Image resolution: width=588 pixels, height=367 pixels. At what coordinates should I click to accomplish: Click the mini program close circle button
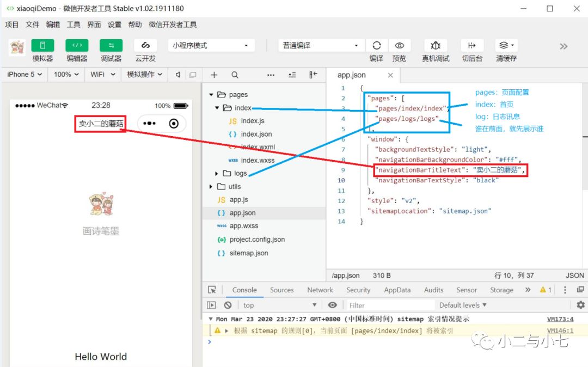coord(174,124)
